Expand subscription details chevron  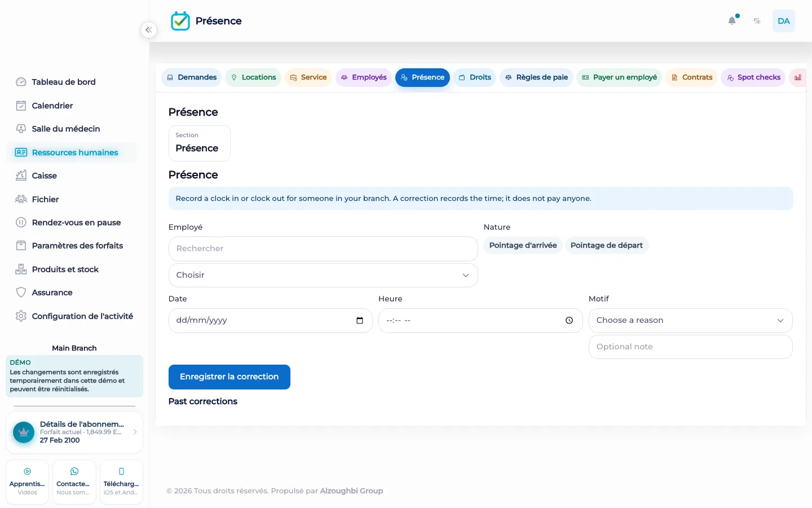[135, 432]
